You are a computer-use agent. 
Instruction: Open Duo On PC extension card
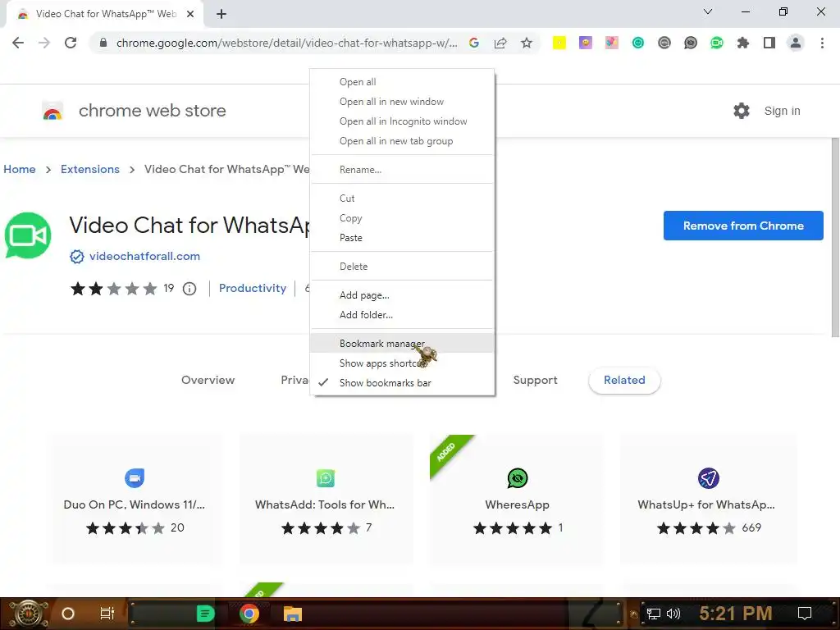click(135, 500)
